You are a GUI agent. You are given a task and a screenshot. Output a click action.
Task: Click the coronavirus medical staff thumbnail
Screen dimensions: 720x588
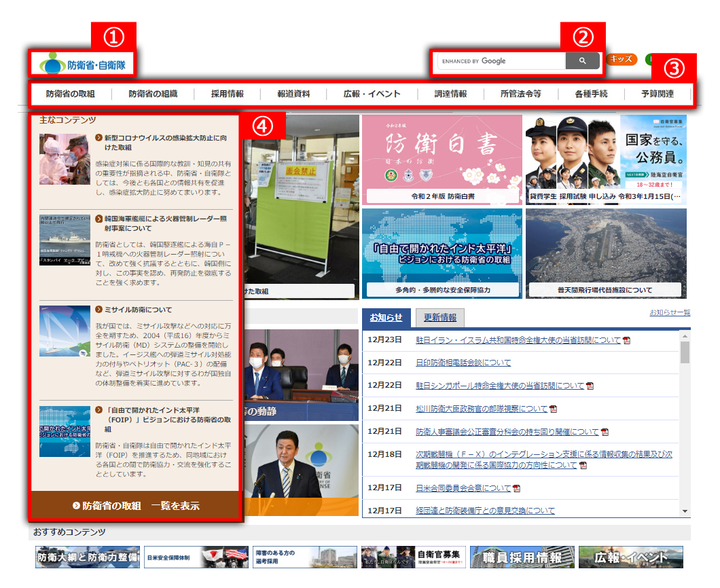65,160
